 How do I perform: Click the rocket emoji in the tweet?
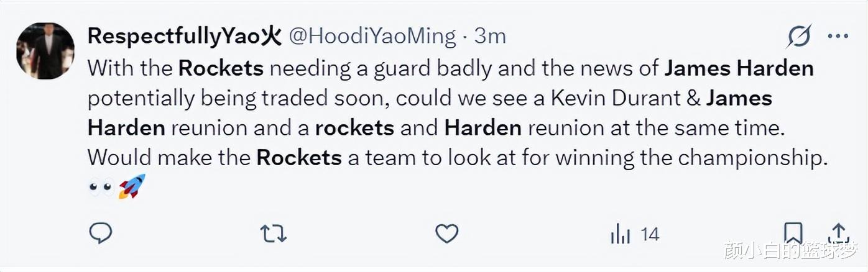click(x=132, y=186)
